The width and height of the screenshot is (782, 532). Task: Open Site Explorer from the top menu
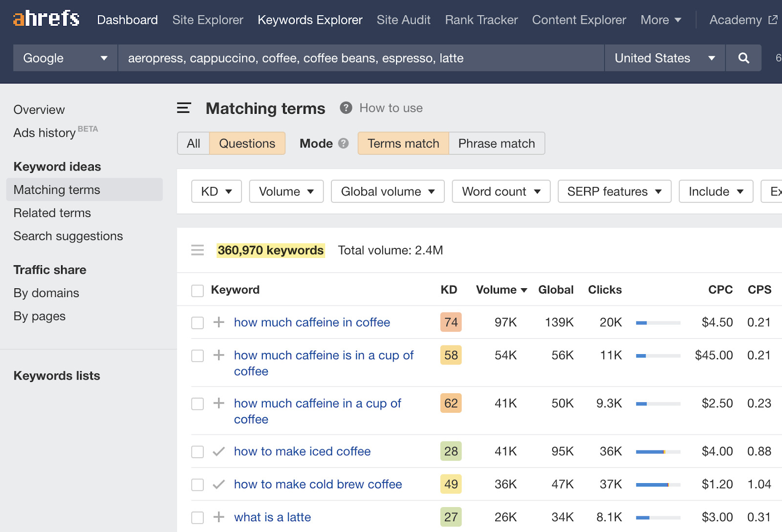click(x=208, y=20)
